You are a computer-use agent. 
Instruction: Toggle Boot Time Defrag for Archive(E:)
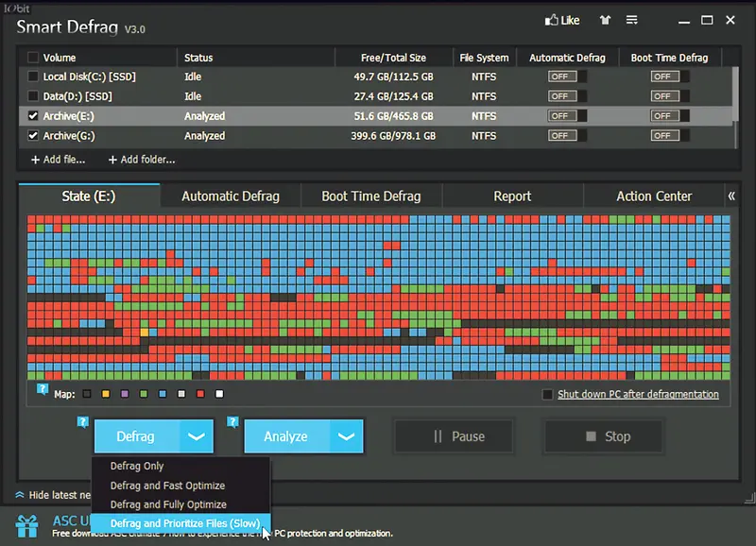click(x=670, y=116)
